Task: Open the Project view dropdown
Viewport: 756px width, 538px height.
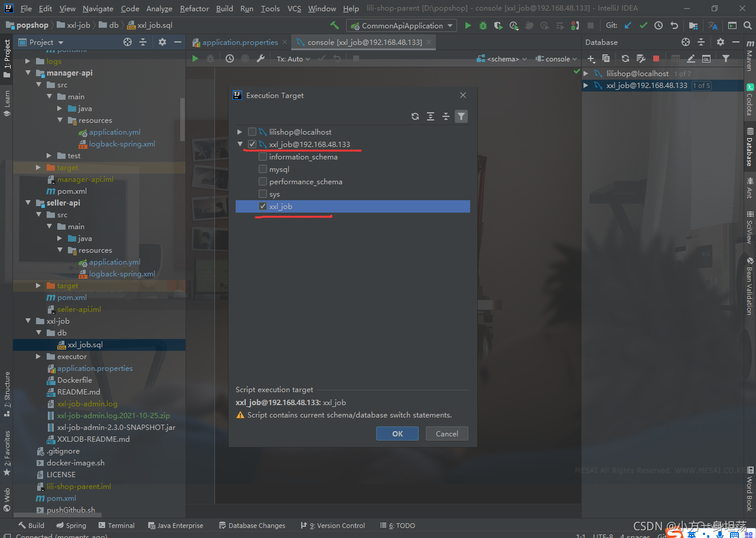Action: pyautogui.click(x=41, y=42)
